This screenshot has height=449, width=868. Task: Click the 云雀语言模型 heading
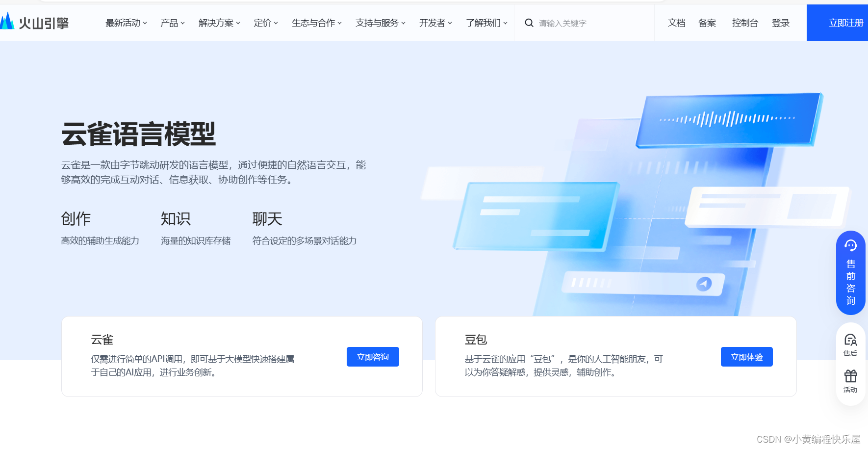(x=138, y=134)
